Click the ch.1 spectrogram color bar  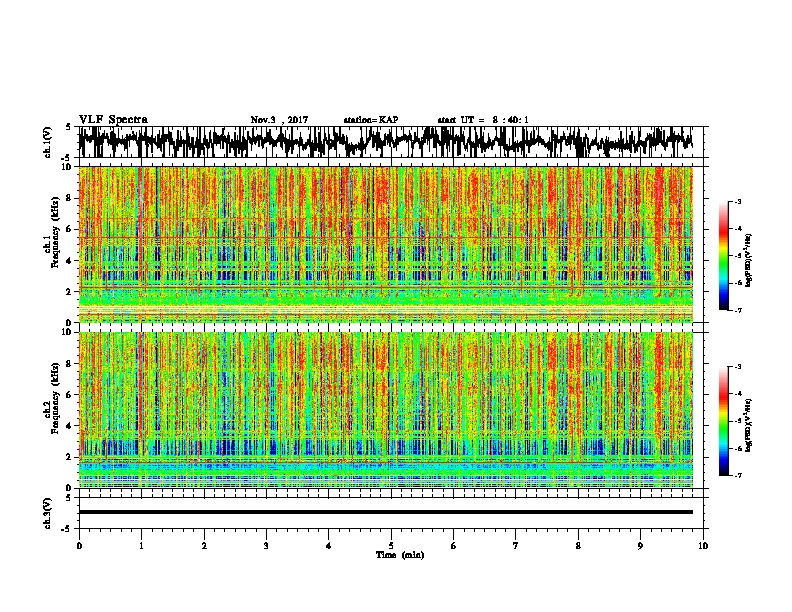point(723,256)
